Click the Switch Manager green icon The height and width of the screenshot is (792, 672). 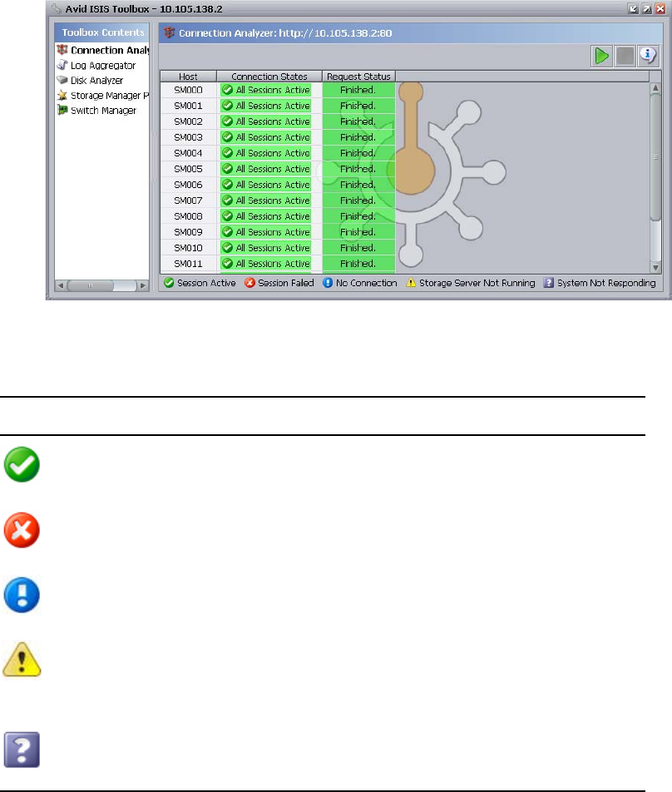coord(62,110)
